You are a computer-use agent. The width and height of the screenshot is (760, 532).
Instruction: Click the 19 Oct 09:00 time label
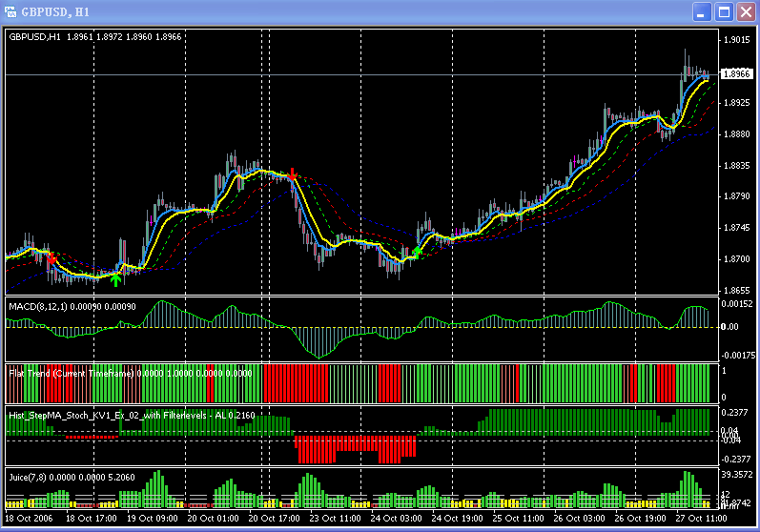click(153, 519)
